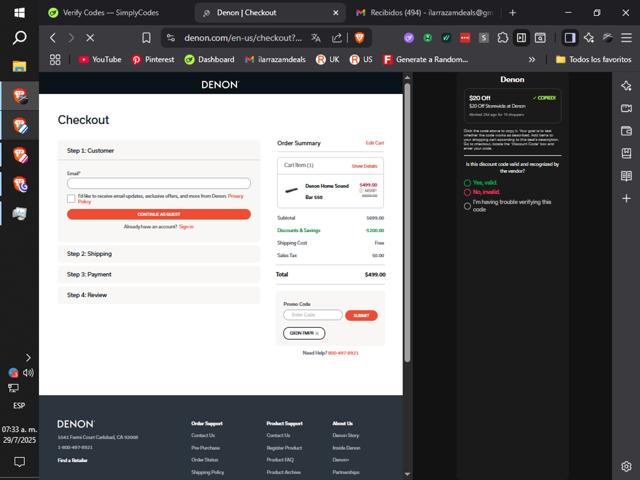Remove the applied promo code chip
Viewport: 640px width, 480px height.
317,333
